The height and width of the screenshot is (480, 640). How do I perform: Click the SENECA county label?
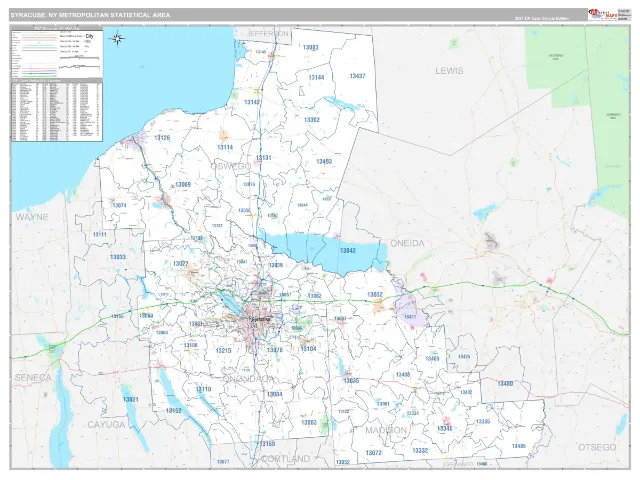(33, 378)
